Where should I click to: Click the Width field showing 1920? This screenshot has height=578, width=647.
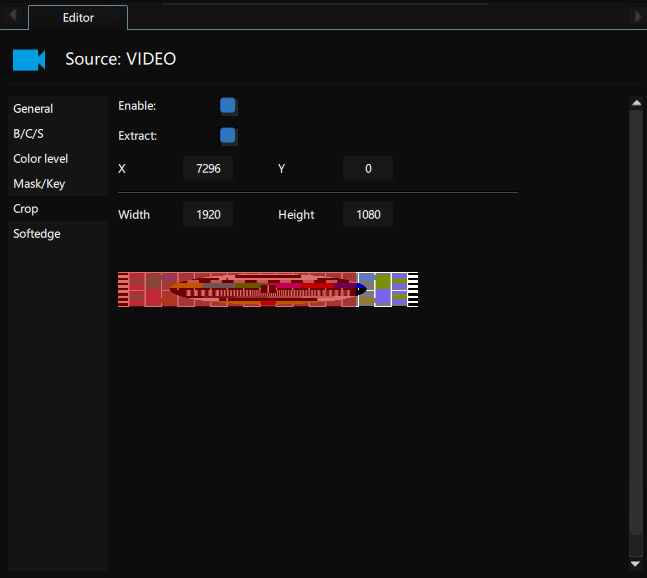point(208,215)
